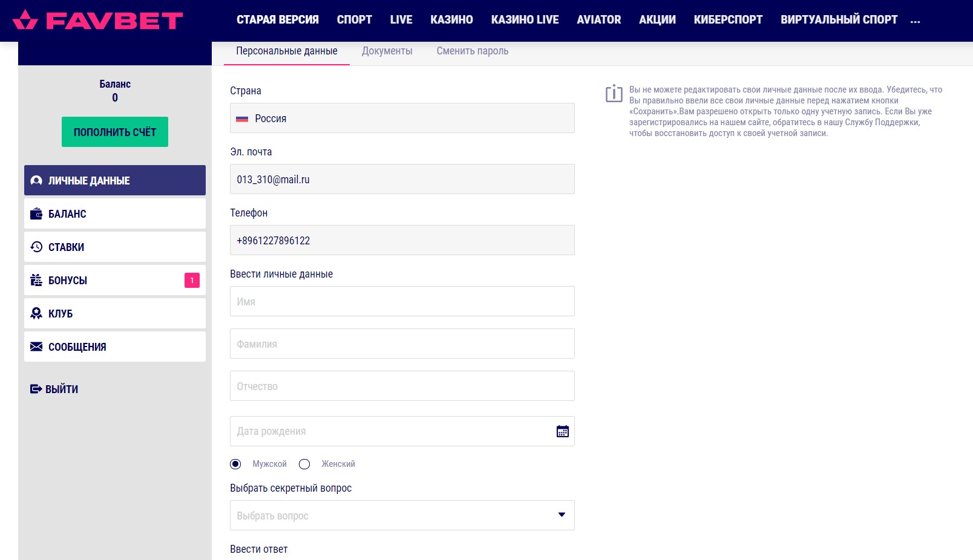Image resolution: width=973 pixels, height=560 pixels.
Task: Expand the secret question dropdown arrow
Action: (x=562, y=515)
